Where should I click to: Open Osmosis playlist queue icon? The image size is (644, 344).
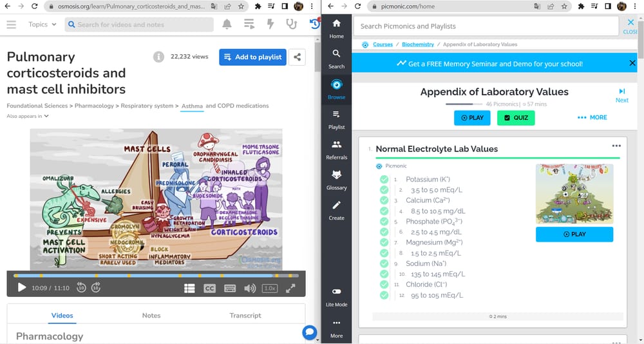click(249, 24)
